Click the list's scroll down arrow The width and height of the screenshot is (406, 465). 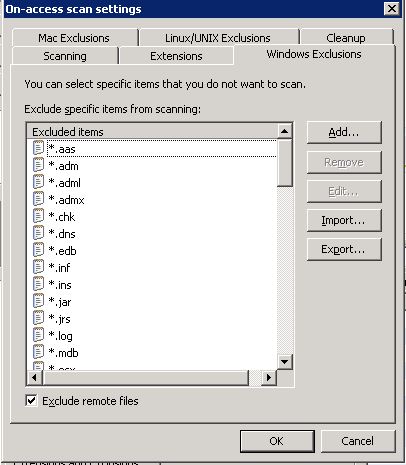point(284,362)
